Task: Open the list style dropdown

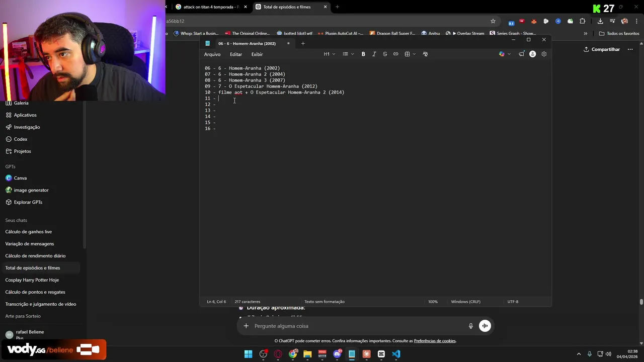Action: [x=348, y=54]
